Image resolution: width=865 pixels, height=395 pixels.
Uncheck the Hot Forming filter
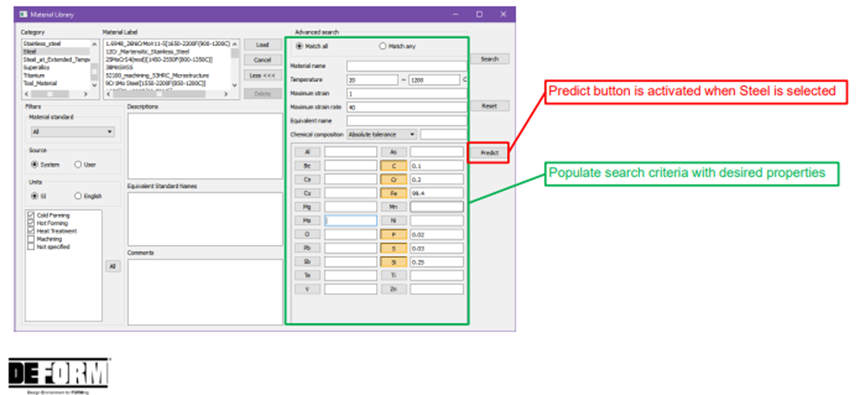[x=31, y=223]
